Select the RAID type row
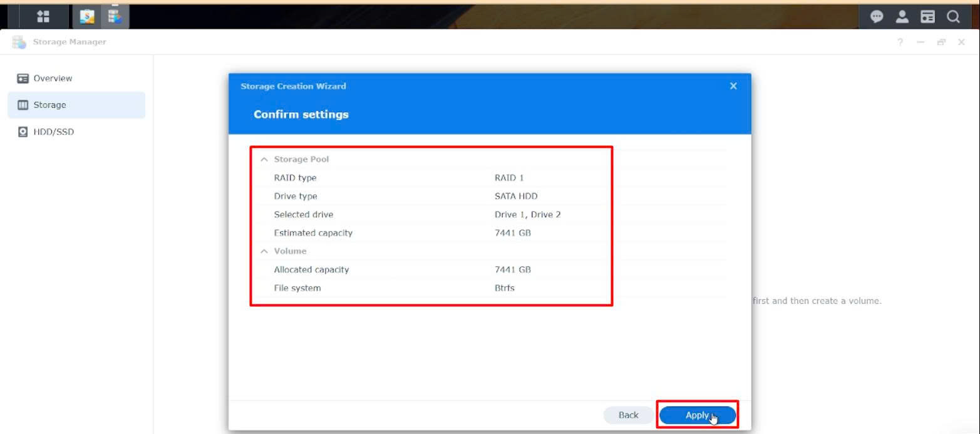 (x=430, y=178)
